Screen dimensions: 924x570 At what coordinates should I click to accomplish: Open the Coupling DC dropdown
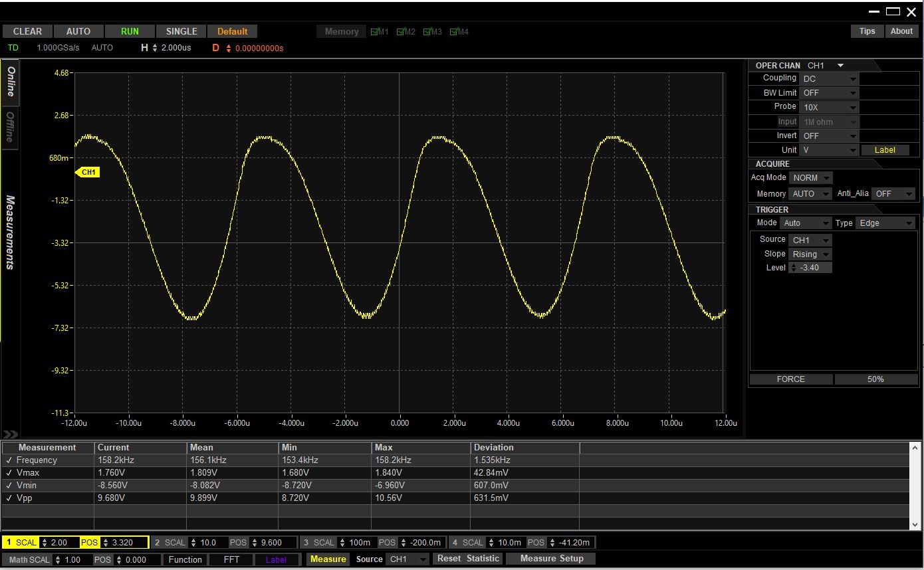(830, 78)
